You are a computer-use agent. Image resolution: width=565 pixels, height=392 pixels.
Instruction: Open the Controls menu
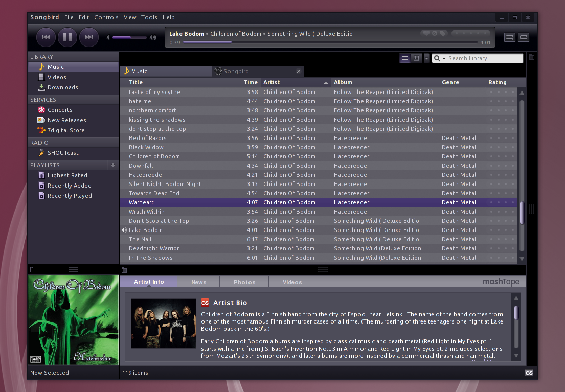(x=106, y=17)
